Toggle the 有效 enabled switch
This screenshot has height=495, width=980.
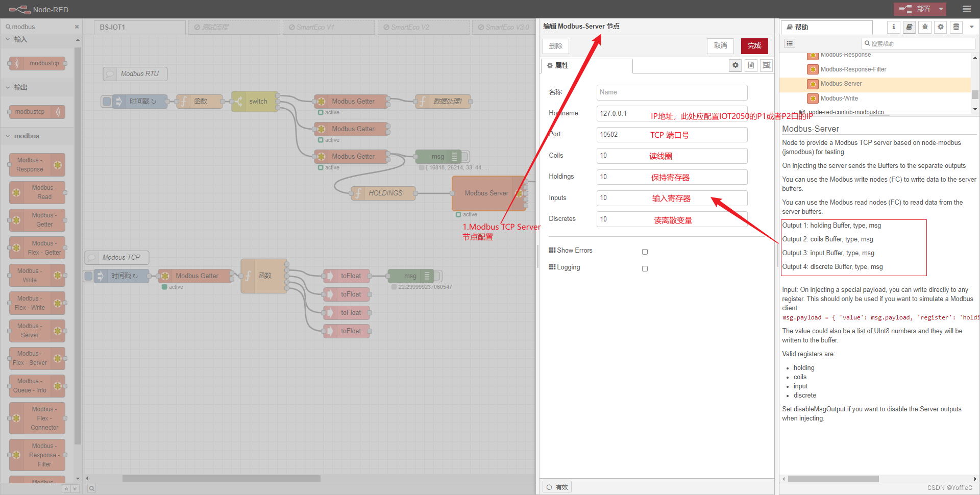(x=556, y=486)
